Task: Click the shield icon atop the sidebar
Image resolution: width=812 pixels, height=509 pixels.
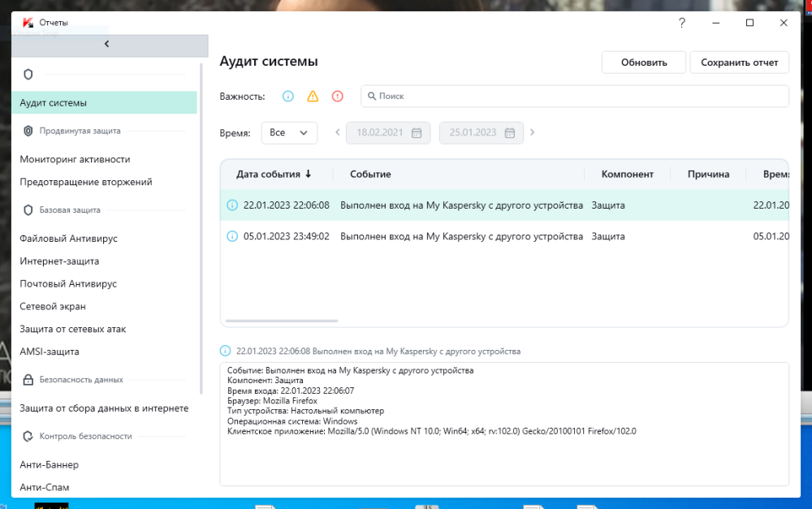Action: pyautogui.click(x=28, y=75)
